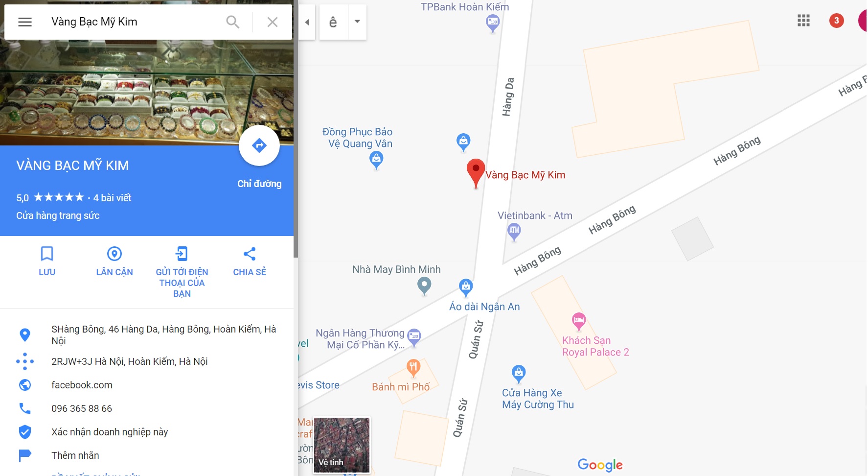Click the Chỉ đường directions icon
Image resolution: width=868 pixels, height=476 pixels.
pos(259,145)
